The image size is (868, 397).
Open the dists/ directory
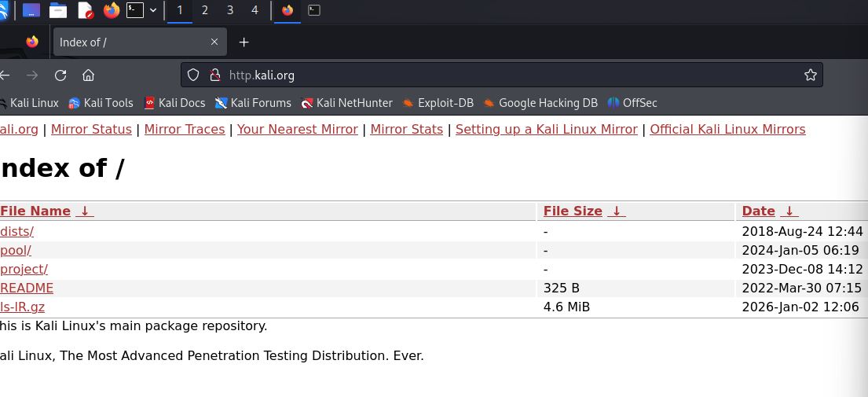[16, 231]
